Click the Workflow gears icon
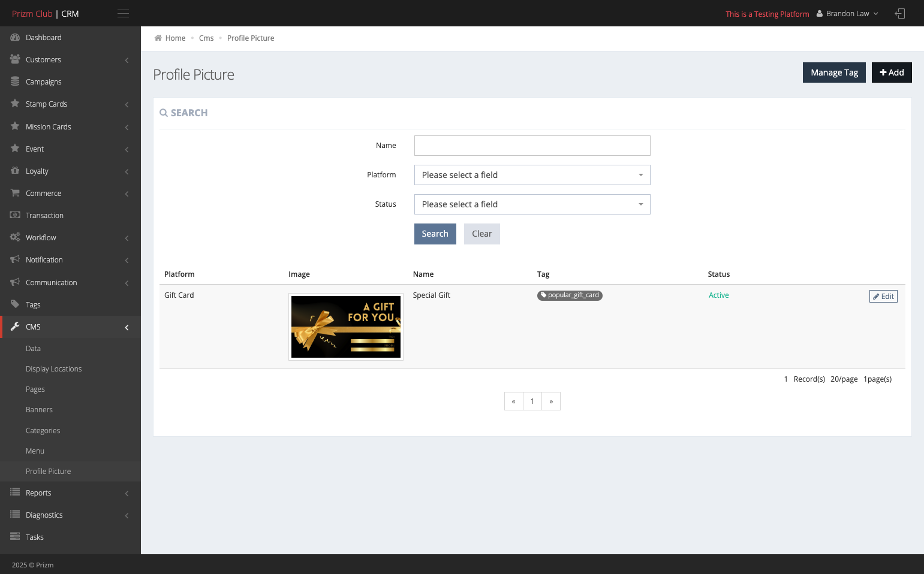 tap(15, 237)
